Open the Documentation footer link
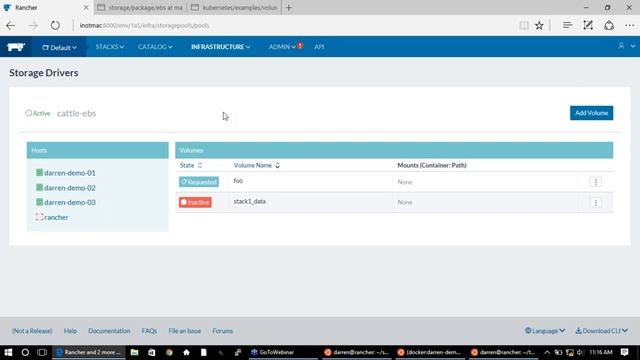Screen dimensions: 640x360 [109, 331]
